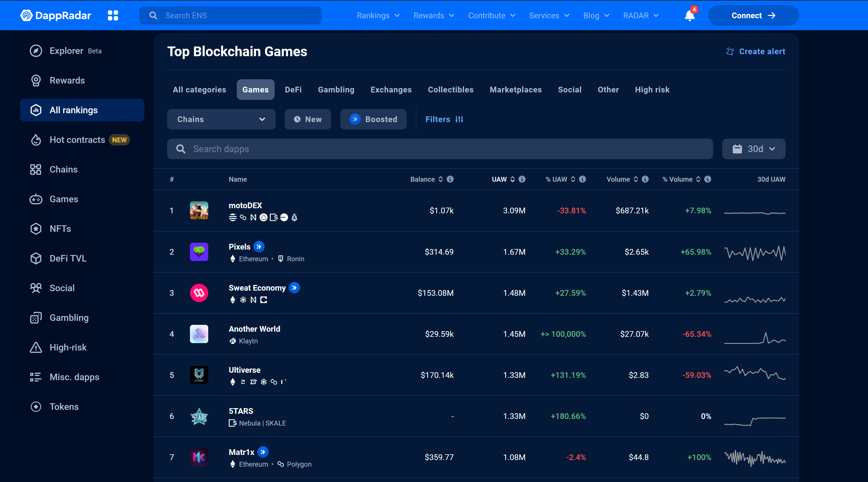868x482 pixels.
Task: Click the Balance column info icon
Action: click(x=450, y=179)
